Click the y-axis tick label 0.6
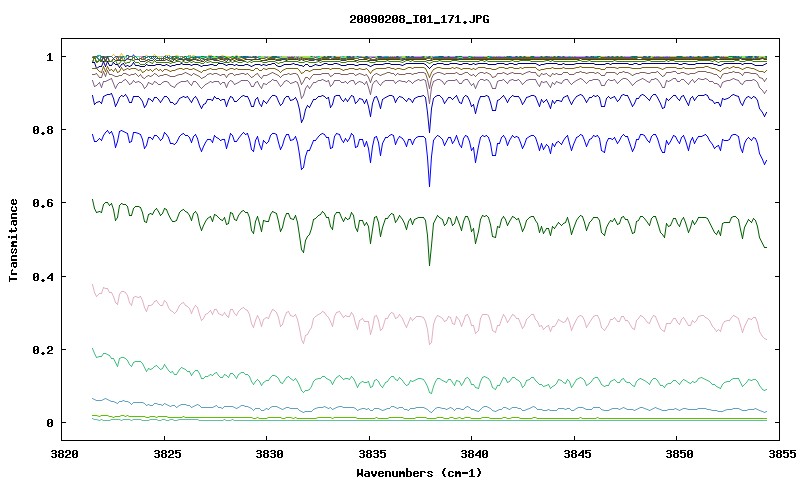Screen dimensions: 800x480 coord(42,203)
